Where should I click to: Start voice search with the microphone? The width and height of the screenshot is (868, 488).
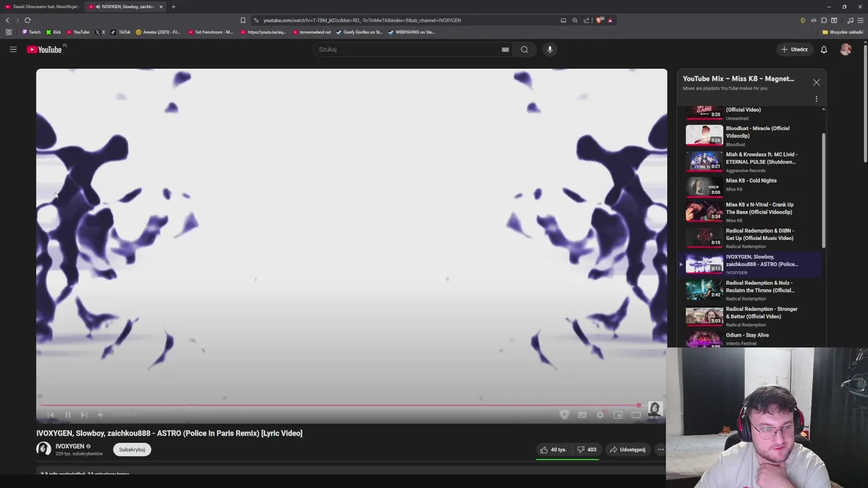pos(550,49)
